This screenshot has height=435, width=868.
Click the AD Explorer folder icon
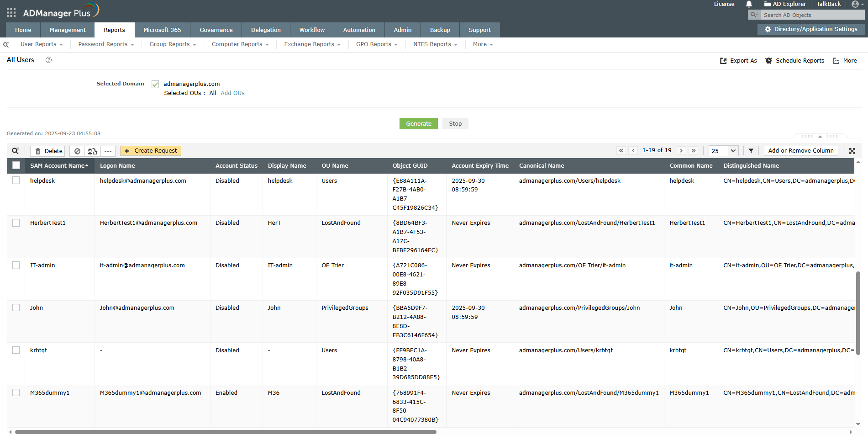(768, 4)
